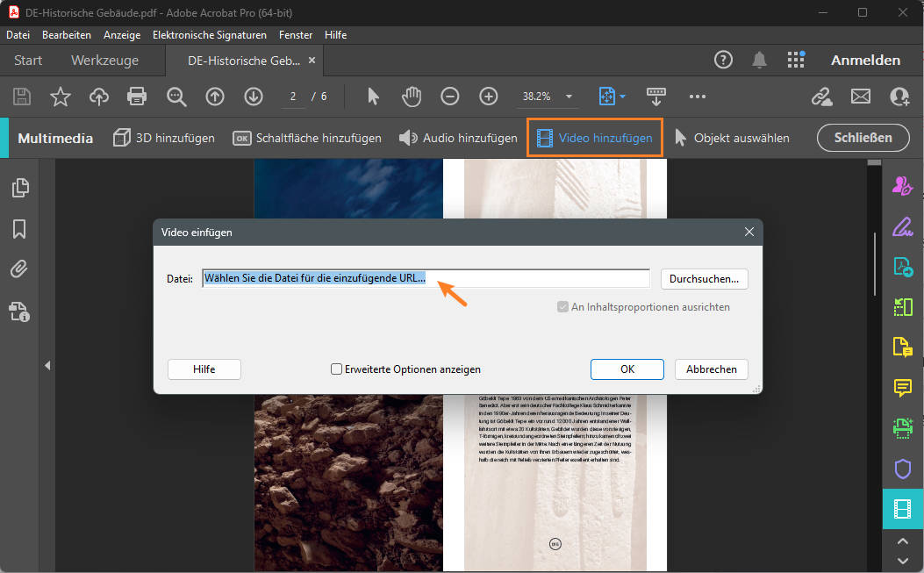Screen dimensions: 924x573
Task: Select Audio hinzufügen tool
Action: point(458,138)
